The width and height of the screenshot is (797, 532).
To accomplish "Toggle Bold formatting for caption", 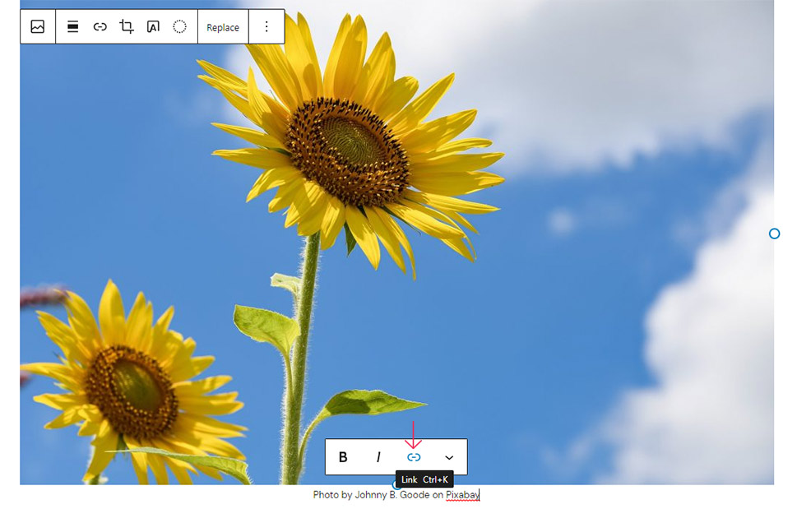I will pos(343,457).
